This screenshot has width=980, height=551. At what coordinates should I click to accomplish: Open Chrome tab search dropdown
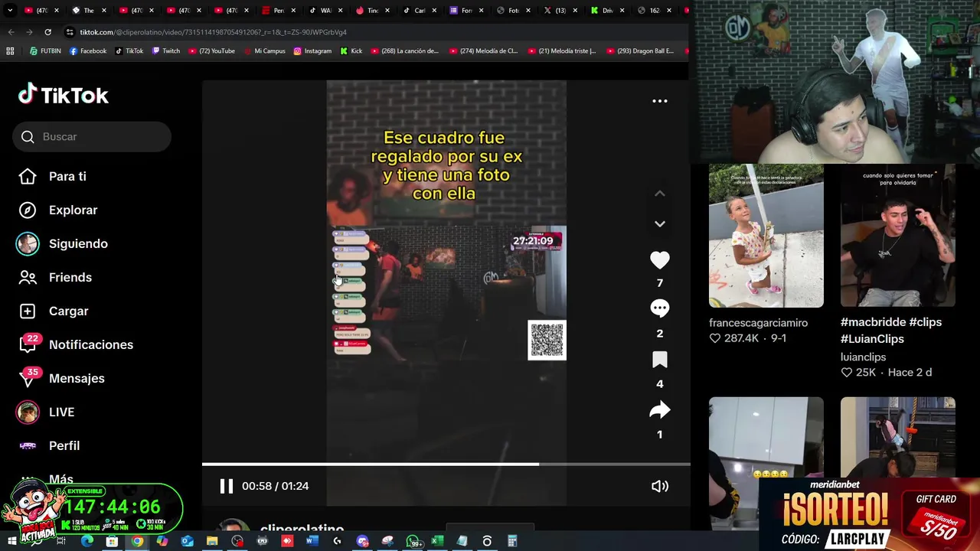pos(11,10)
